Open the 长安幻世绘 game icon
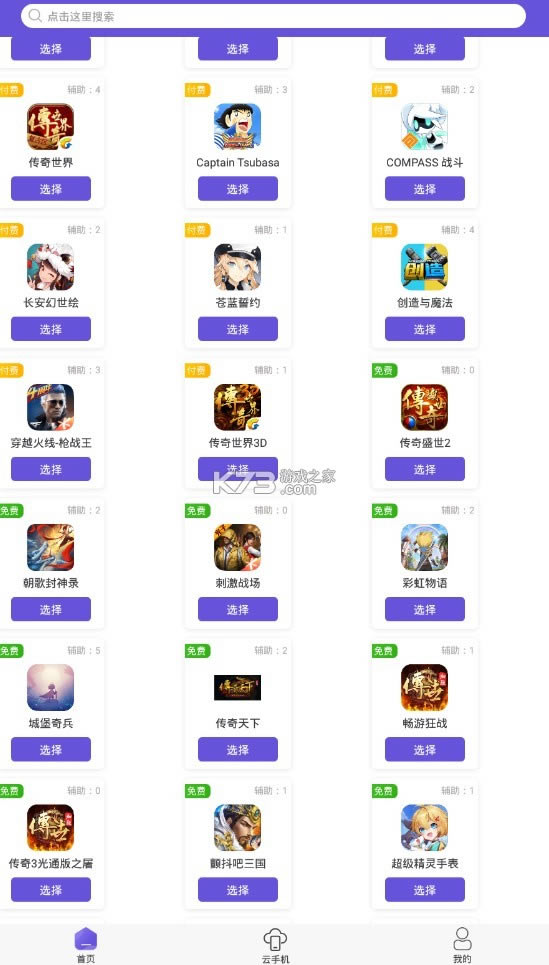 click(x=50, y=267)
